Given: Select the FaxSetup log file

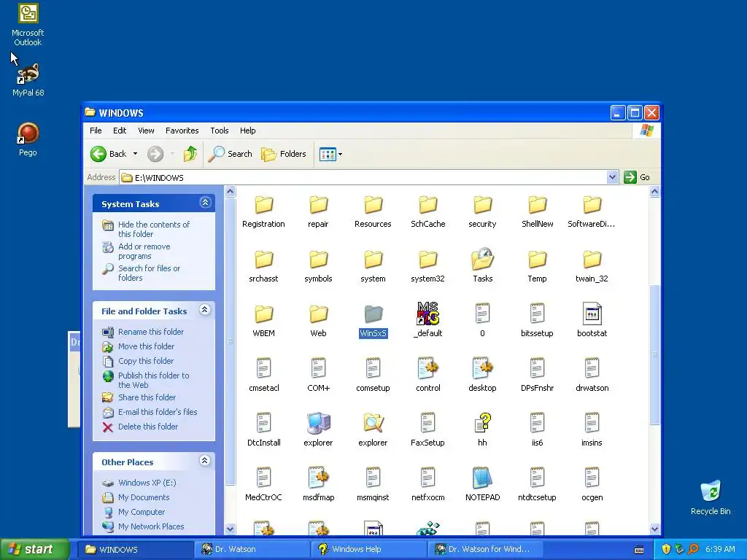Looking at the screenshot, I should pos(427,429).
